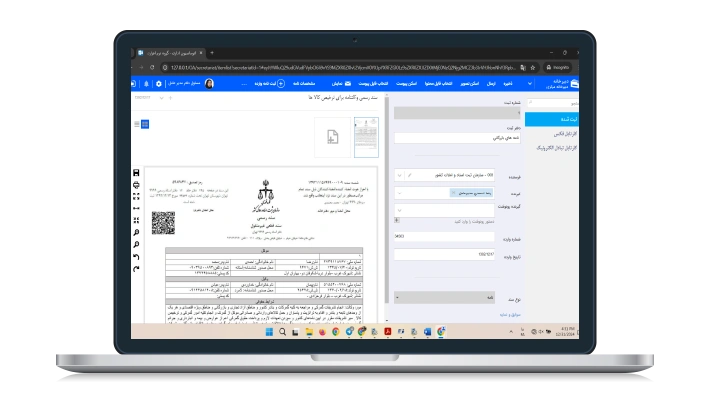Select the 'ثبت شده' sidebar tab
Viewport: 709px width, 411px height.
pyautogui.click(x=552, y=119)
